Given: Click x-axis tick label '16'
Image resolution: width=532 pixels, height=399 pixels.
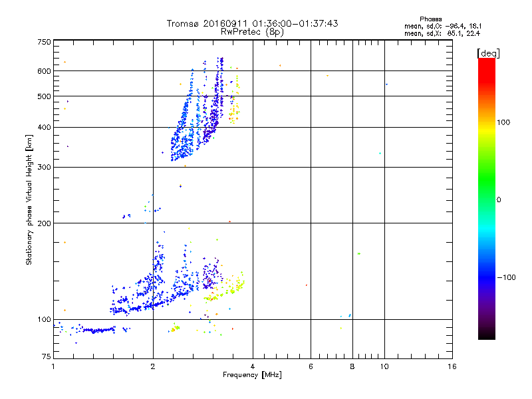Looking at the screenshot, I should pos(452,366).
